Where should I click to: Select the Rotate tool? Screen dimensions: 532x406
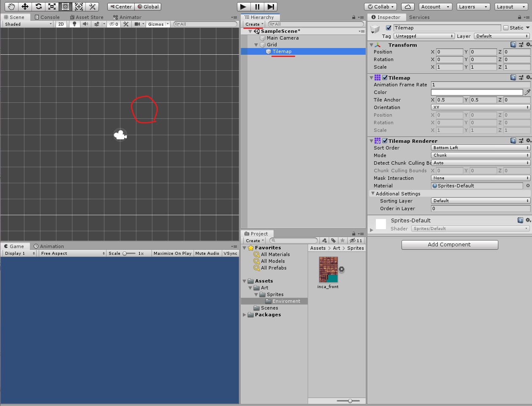pyautogui.click(x=38, y=6)
